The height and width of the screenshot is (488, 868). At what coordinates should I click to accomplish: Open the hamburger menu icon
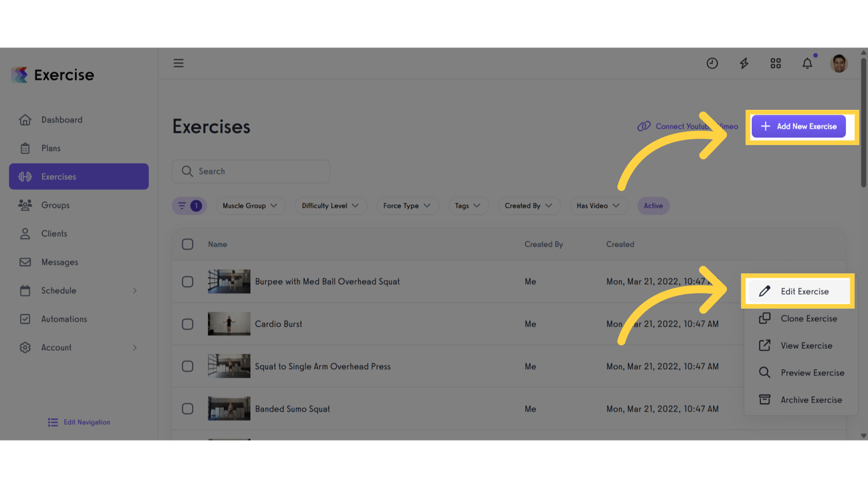coord(179,63)
